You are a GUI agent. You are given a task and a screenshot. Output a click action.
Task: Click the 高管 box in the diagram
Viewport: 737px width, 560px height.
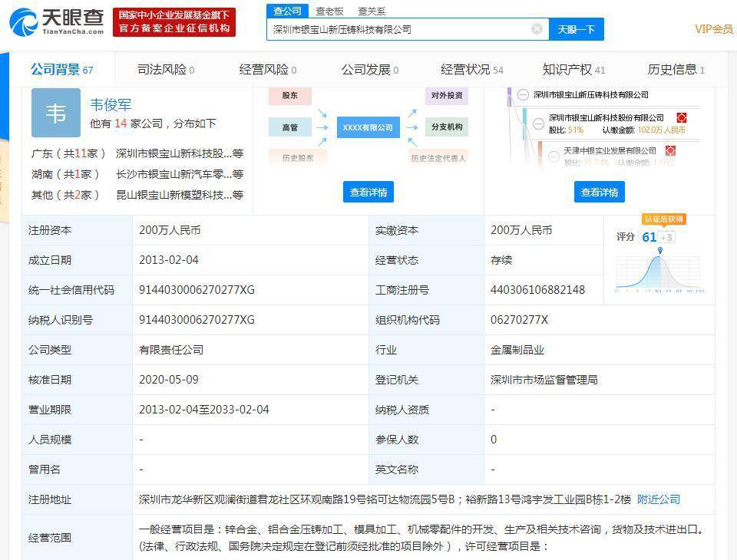(x=290, y=127)
